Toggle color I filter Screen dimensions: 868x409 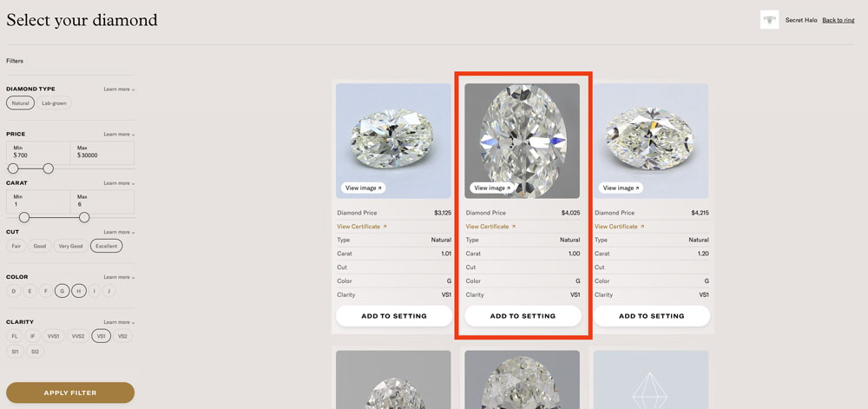pos(95,291)
